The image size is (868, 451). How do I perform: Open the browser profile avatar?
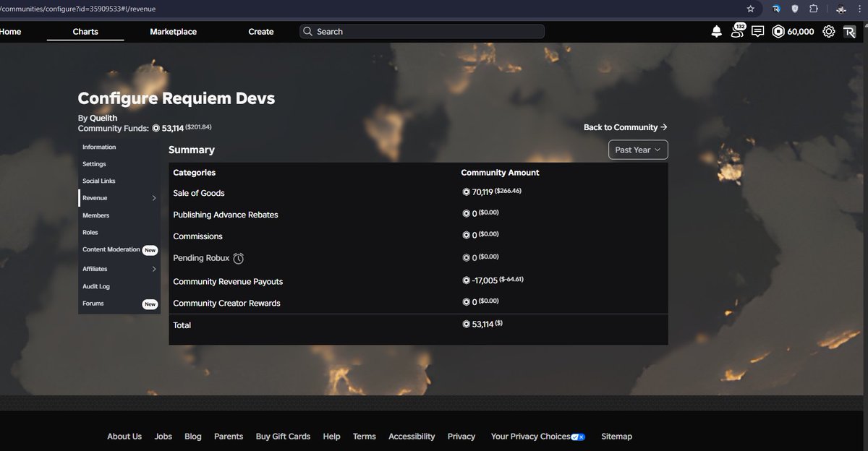coord(841,9)
